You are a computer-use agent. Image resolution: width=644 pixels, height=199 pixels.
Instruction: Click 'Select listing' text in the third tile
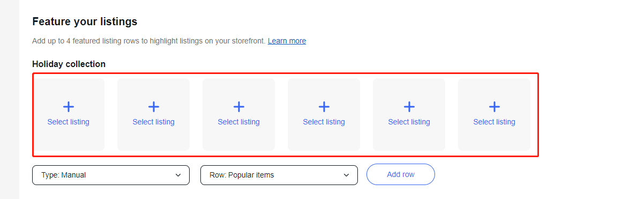tap(239, 122)
